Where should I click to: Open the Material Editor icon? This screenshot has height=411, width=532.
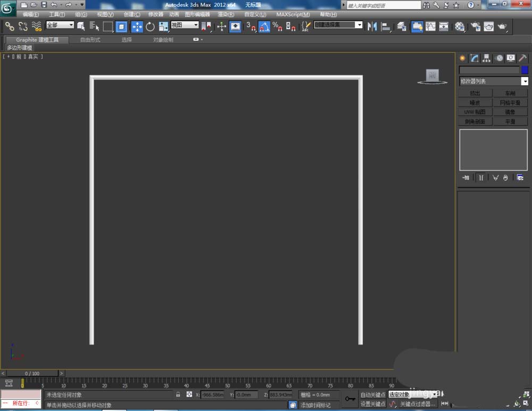pyautogui.click(x=460, y=27)
